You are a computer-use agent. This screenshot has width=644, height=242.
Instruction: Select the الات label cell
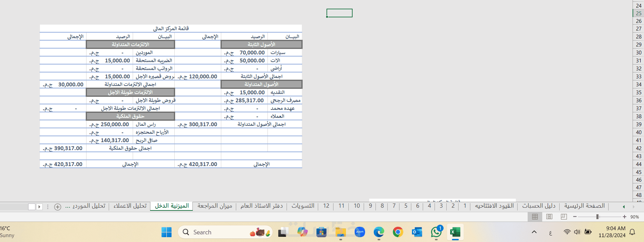tap(285, 61)
